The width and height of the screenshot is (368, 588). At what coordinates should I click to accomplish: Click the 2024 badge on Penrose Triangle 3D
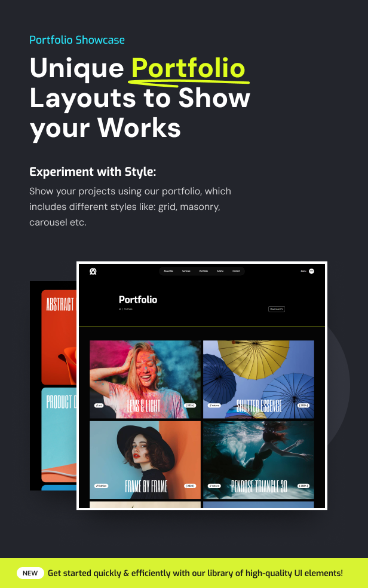tap(303, 486)
